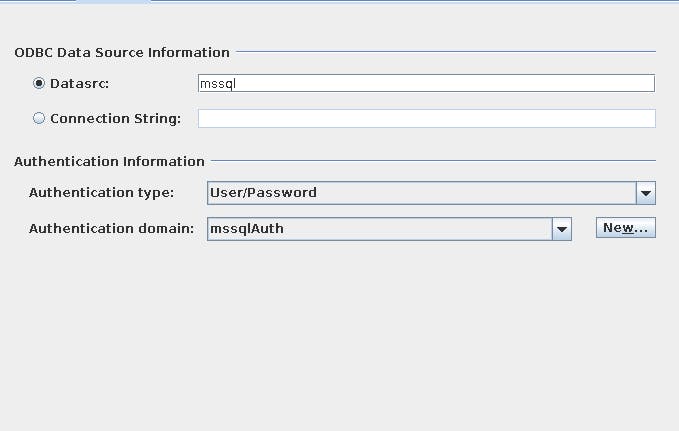679x431 pixels.
Task: Click the Authentication type label
Action: tap(101, 193)
